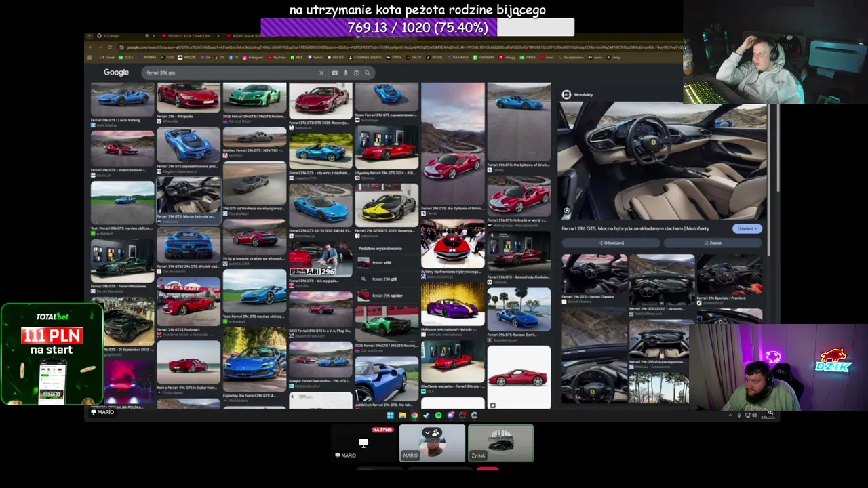Submit search with the magnifier icon
The height and width of the screenshot is (488, 868).
367,73
